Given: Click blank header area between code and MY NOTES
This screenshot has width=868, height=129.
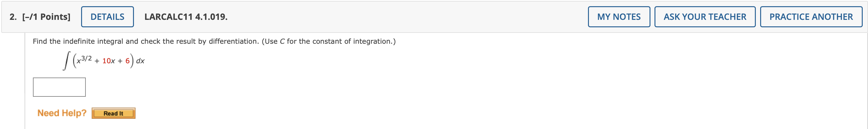Looking at the screenshot, I should tap(408, 17).
